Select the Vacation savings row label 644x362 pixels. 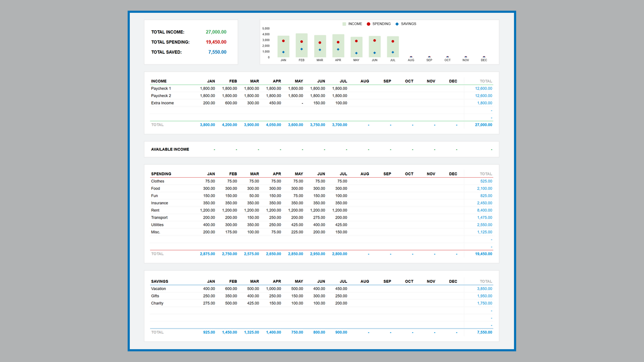coord(159,289)
